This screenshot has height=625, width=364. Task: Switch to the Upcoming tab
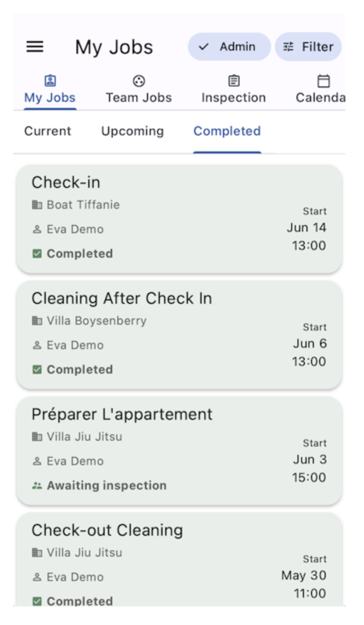pyautogui.click(x=132, y=131)
